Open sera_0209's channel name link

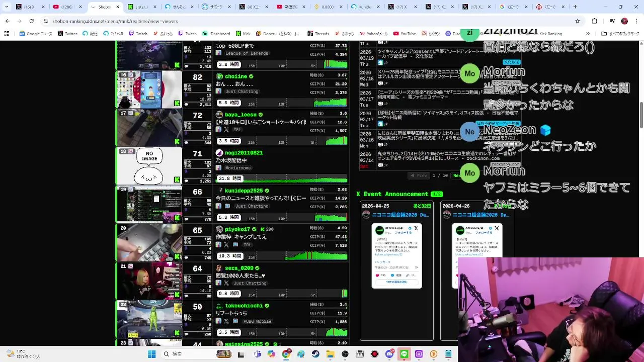pos(239,268)
